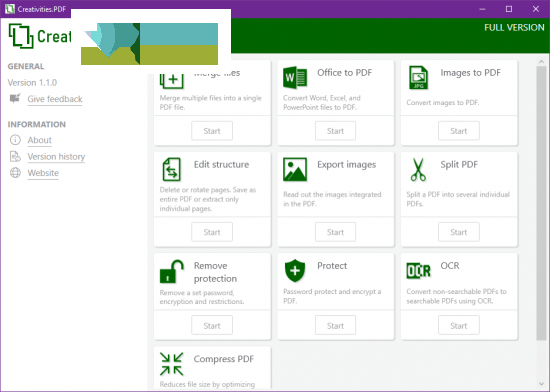Image resolution: width=550 pixels, height=392 pixels.
Task: Click the FULL VERSION label
Action: pyautogui.click(x=514, y=27)
